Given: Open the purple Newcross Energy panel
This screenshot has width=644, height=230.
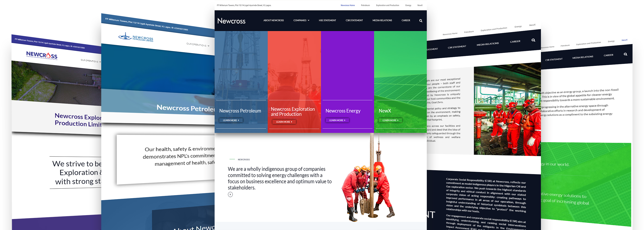Looking at the screenshot, I should (x=348, y=82).
